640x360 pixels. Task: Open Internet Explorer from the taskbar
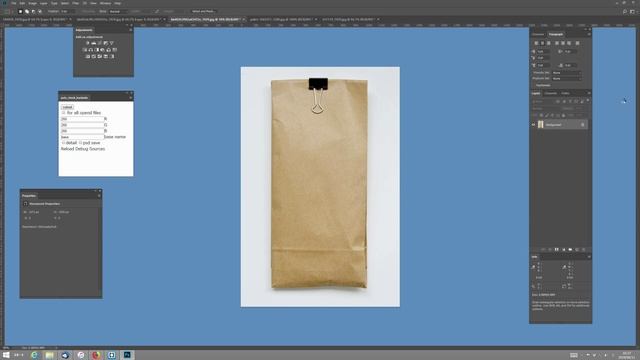pyautogui.click(x=34, y=355)
